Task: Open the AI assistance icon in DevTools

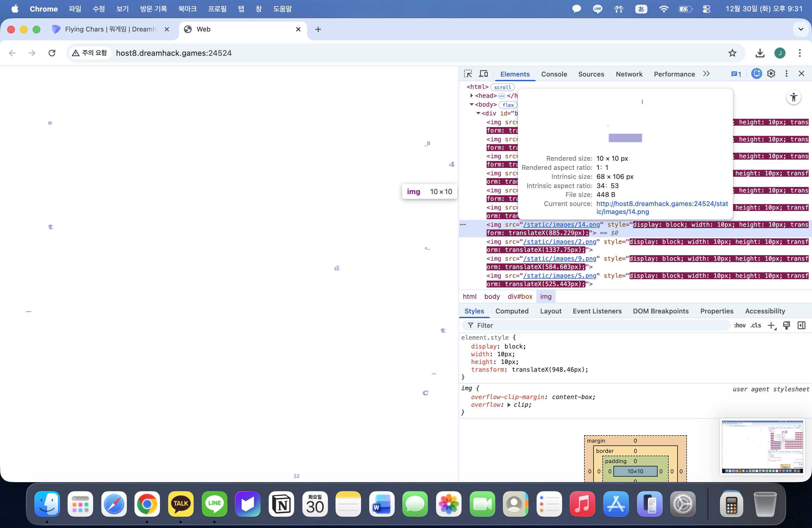Action: click(756, 74)
